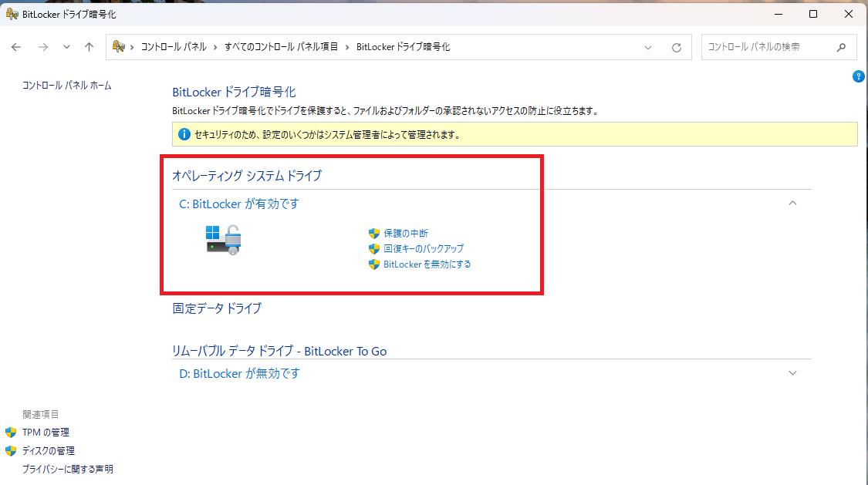The image size is (868, 485).
Task: Select BitLocker ドライブ暗号化 breadcrumb
Action: tap(403, 47)
